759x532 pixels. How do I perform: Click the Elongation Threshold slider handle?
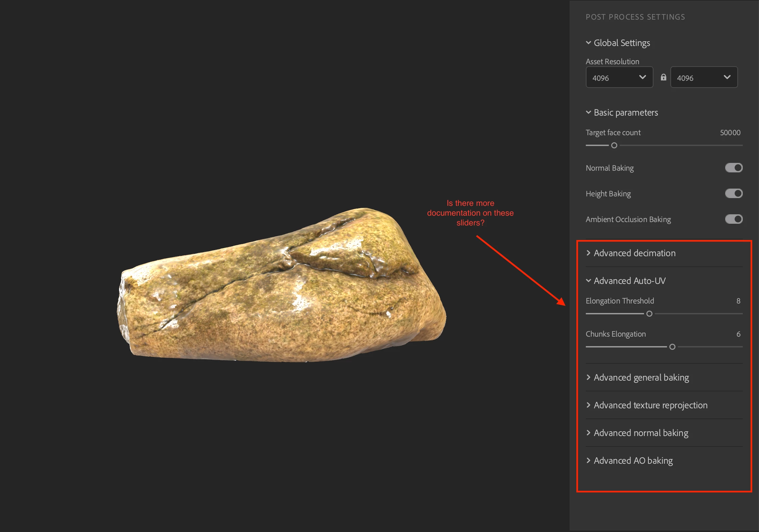point(649,314)
